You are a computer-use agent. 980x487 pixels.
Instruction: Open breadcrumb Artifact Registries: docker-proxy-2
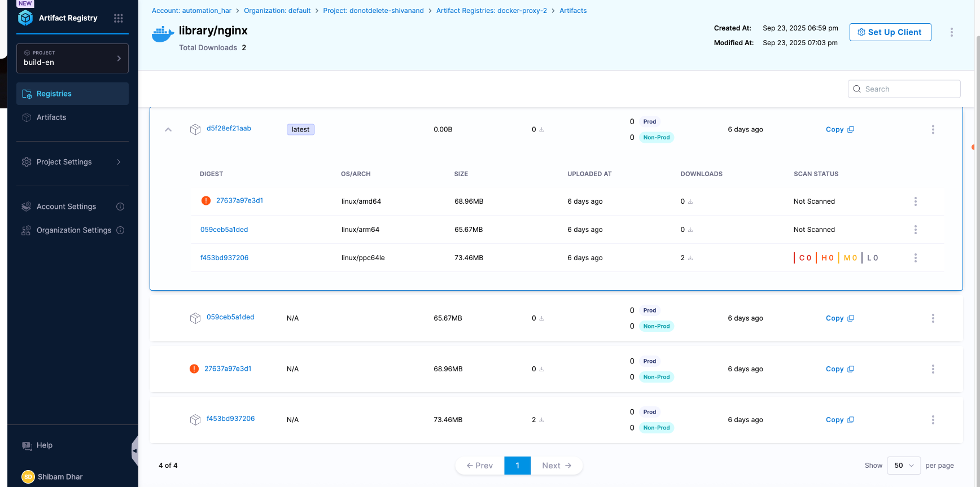pyautogui.click(x=491, y=11)
